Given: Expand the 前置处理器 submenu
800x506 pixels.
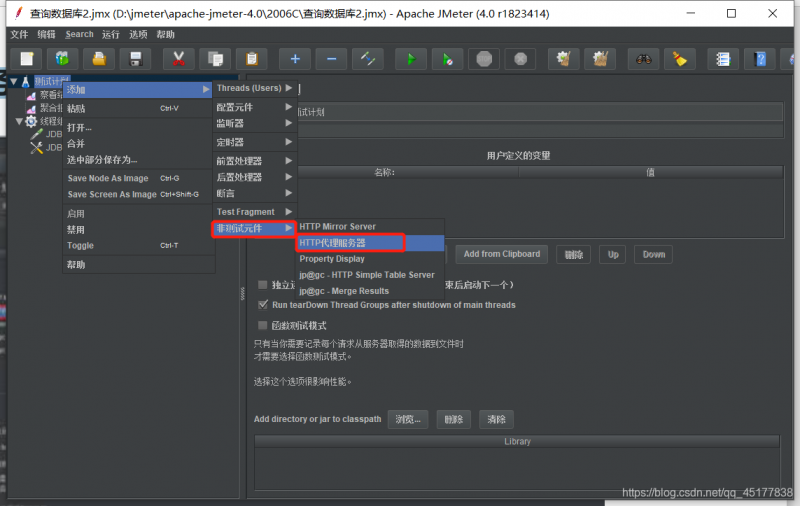Looking at the screenshot, I should click(x=254, y=161).
